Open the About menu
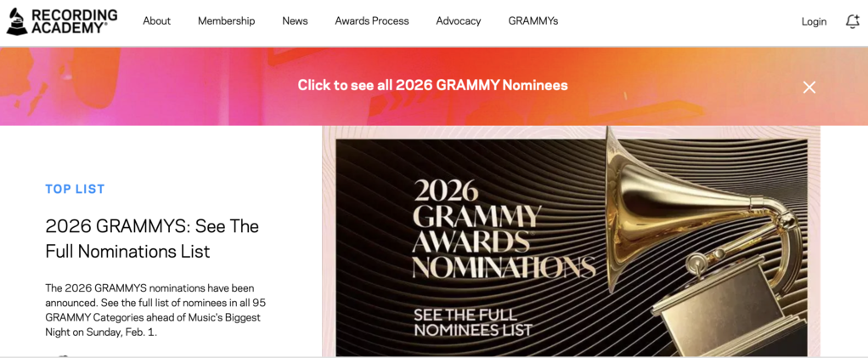Viewport: 868px width, 358px height. click(156, 21)
